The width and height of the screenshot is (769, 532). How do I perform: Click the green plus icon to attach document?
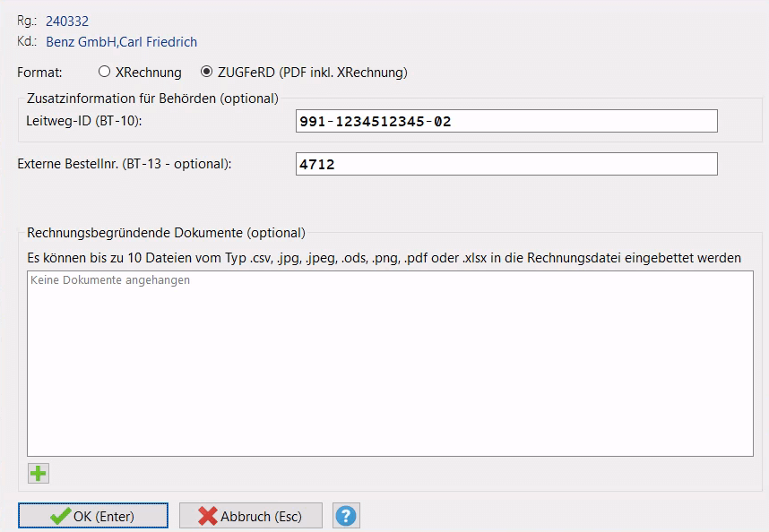tap(38, 474)
